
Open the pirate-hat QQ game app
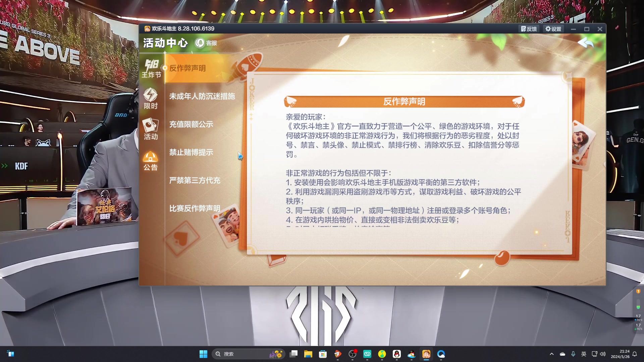[412, 354]
